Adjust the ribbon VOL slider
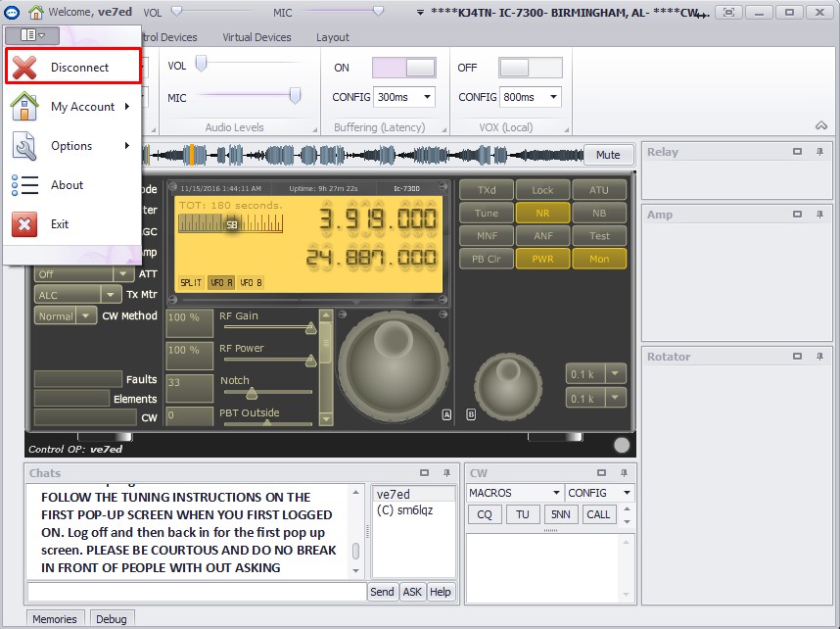 pyautogui.click(x=201, y=64)
